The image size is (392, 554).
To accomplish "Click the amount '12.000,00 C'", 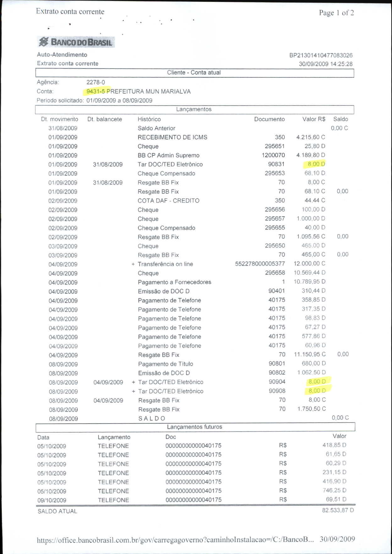I will tap(309, 264).
